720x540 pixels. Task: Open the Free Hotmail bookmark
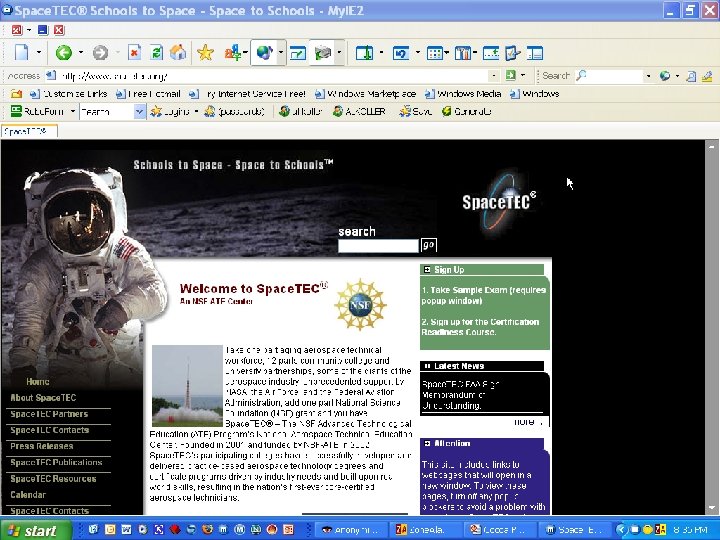148,94
